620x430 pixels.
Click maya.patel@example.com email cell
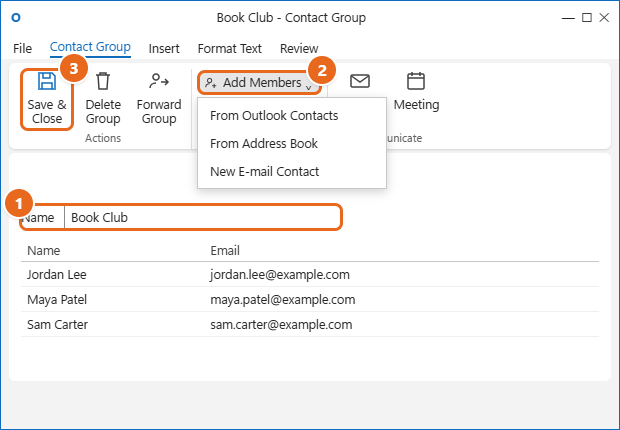(x=283, y=299)
